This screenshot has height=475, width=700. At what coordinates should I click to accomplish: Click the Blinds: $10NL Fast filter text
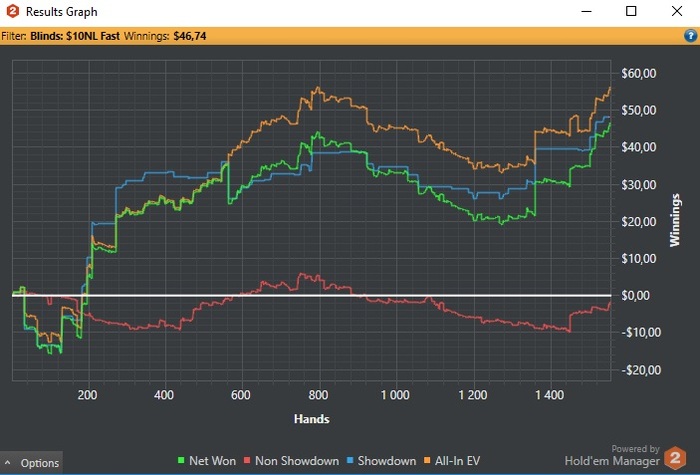point(75,36)
